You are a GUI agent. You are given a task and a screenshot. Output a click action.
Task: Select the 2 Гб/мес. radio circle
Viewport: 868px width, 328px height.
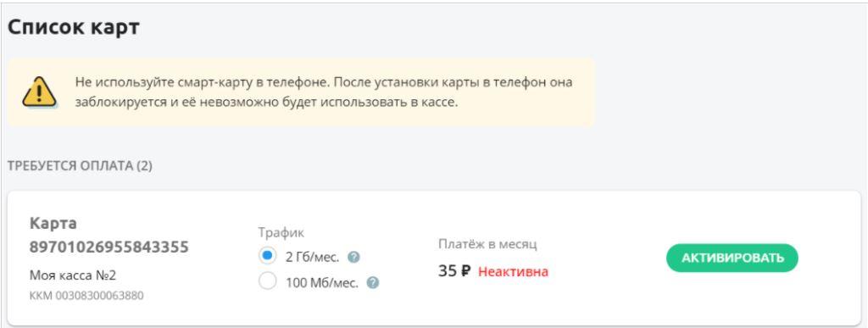click(267, 256)
